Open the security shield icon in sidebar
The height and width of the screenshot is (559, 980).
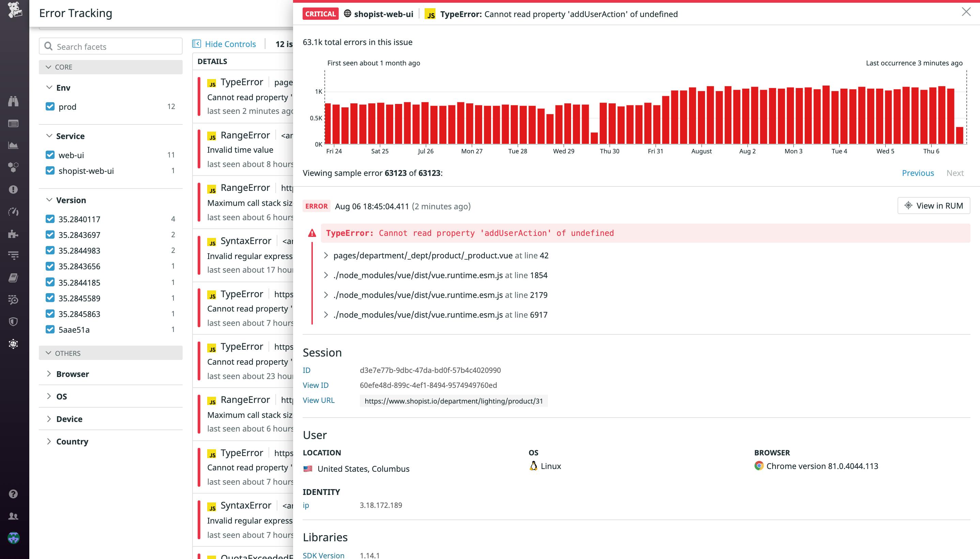(x=13, y=322)
